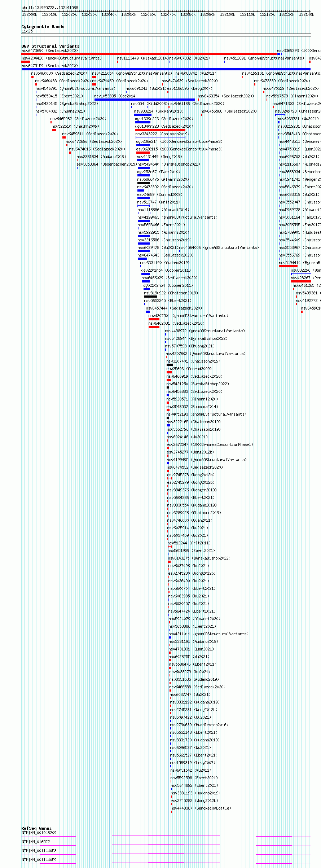Open variant dgv2201n54 (Cooper2011)
The height and width of the screenshot is (868, 321).
pyautogui.click(x=166, y=270)
